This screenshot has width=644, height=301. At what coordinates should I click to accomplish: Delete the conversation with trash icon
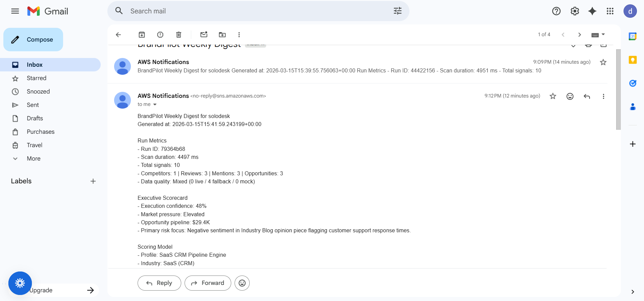179,35
